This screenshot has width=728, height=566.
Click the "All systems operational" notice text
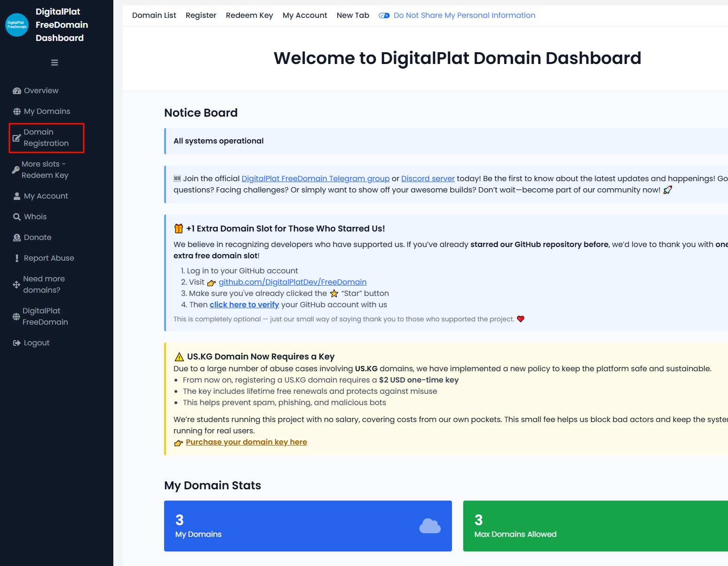[x=219, y=141]
